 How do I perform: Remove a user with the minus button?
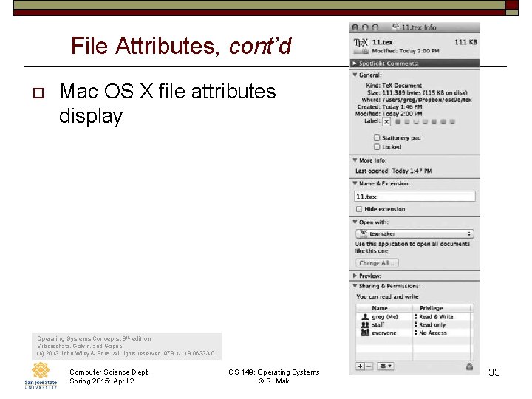pyautogui.click(x=369, y=366)
